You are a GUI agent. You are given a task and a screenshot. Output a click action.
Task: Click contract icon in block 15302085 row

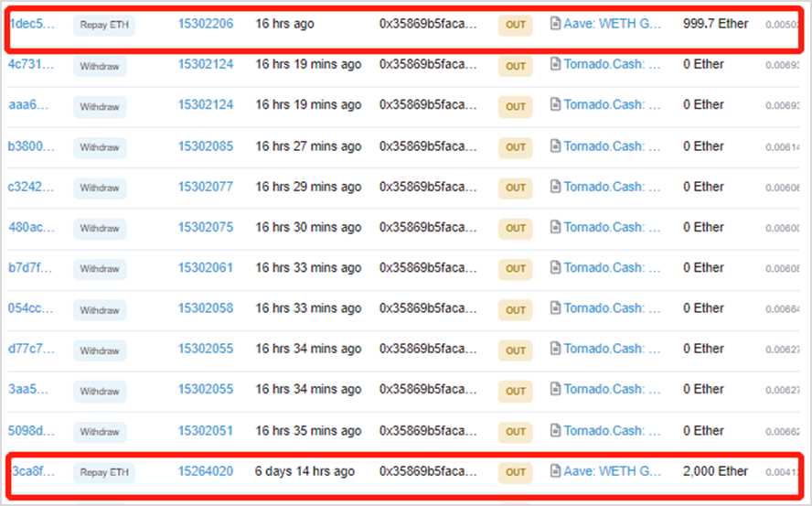point(555,146)
